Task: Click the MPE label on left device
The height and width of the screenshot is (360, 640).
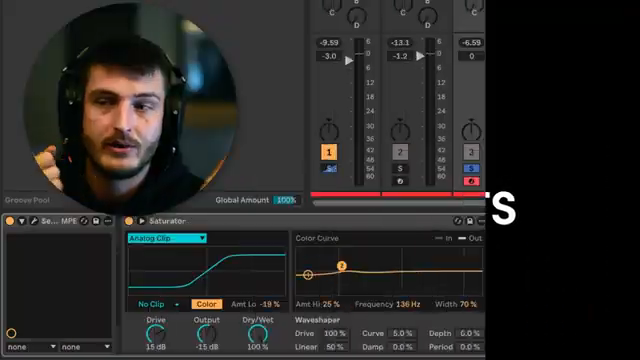Action: 69,221
